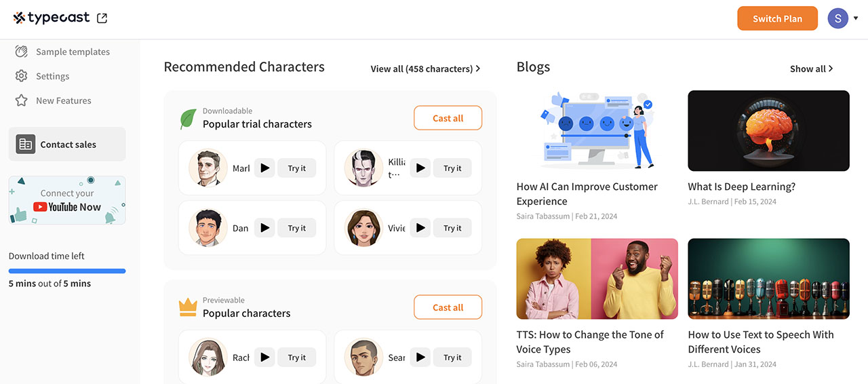The width and height of the screenshot is (868, 384).
Task: Click the Contact sales button
Action: (x=67, y=144)
